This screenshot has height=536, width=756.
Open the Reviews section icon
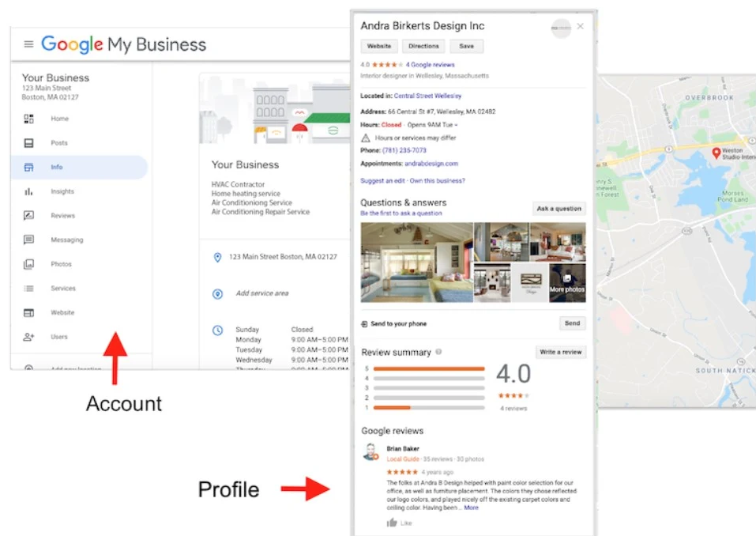click(x=28, y=215)
